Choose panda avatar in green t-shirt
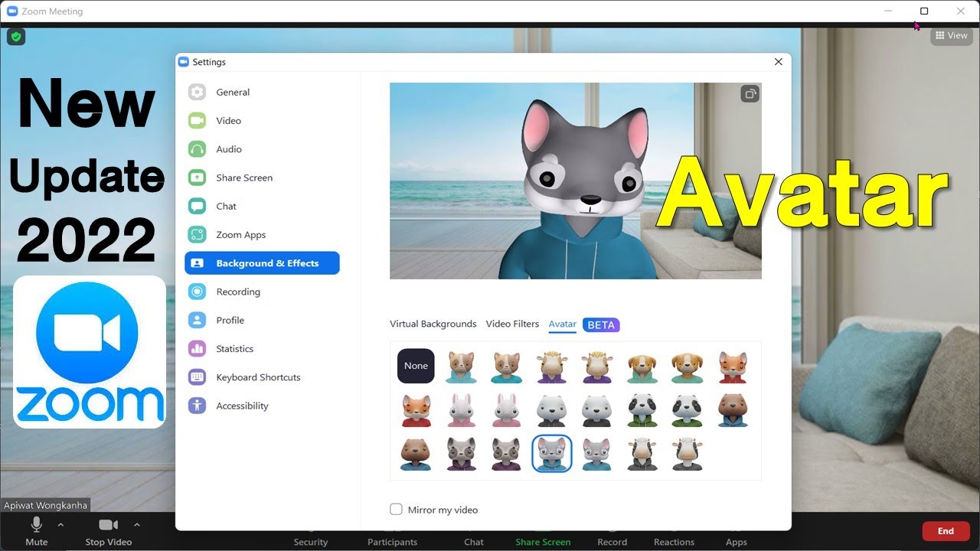Viewport: 980px width, 551px height. click(x=687, y=410)
